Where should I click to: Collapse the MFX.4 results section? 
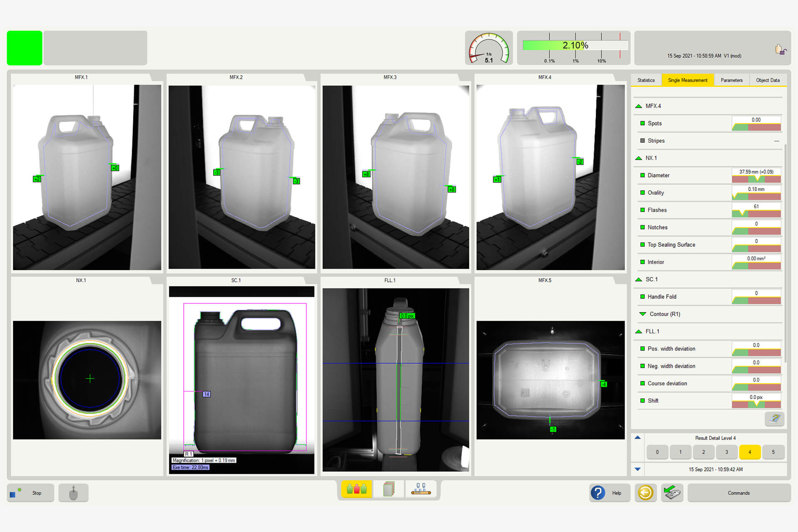639,106
